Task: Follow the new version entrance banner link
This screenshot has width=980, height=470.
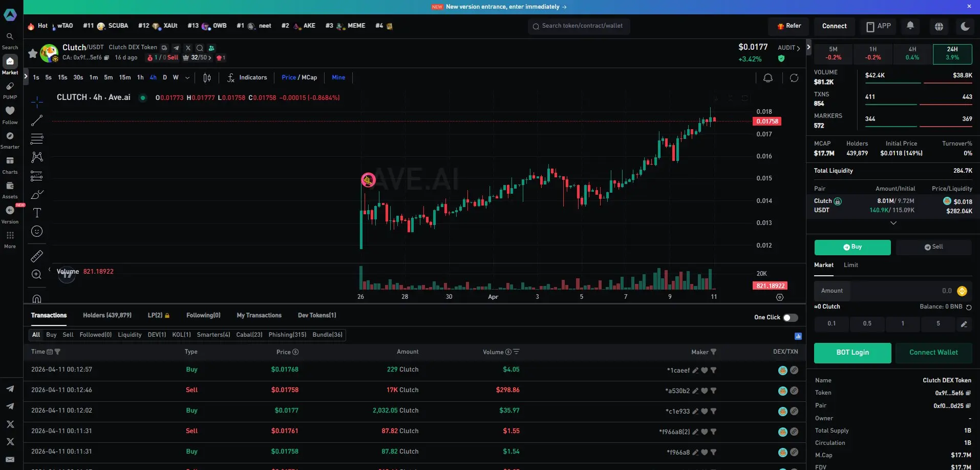Action: (499, 7)
